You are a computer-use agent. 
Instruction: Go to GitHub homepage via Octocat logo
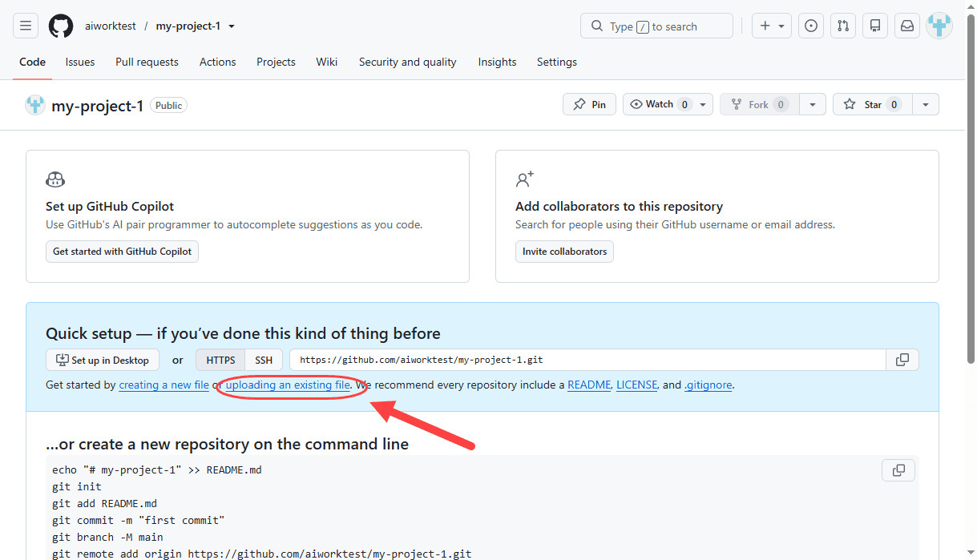coord(61,26)
